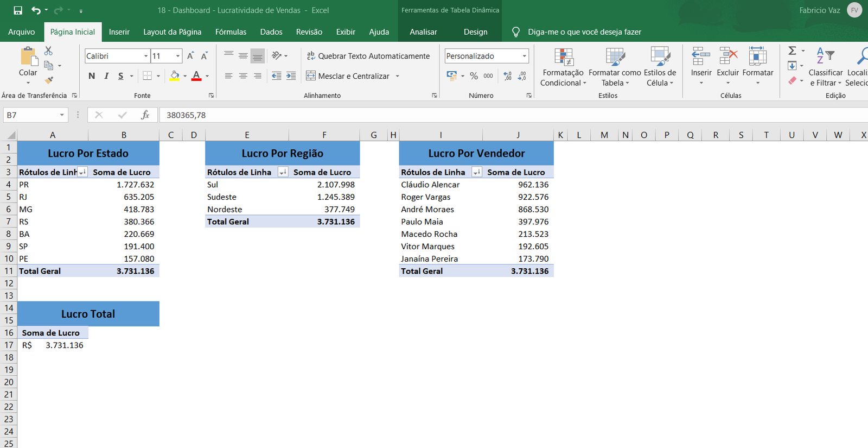Open the Analisar pivot table tab

coord(423,32)
